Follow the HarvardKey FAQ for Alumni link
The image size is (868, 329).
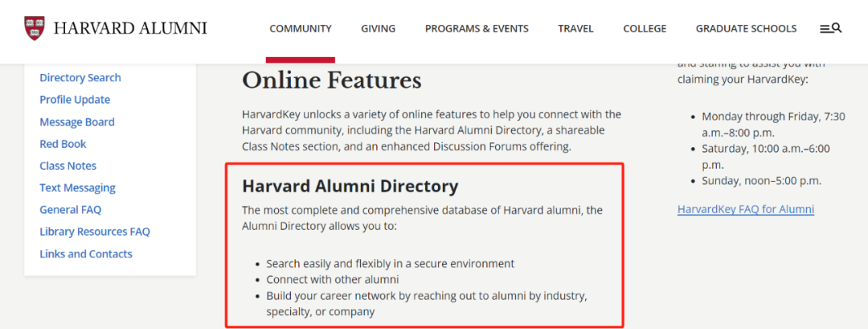pos(746,209)
